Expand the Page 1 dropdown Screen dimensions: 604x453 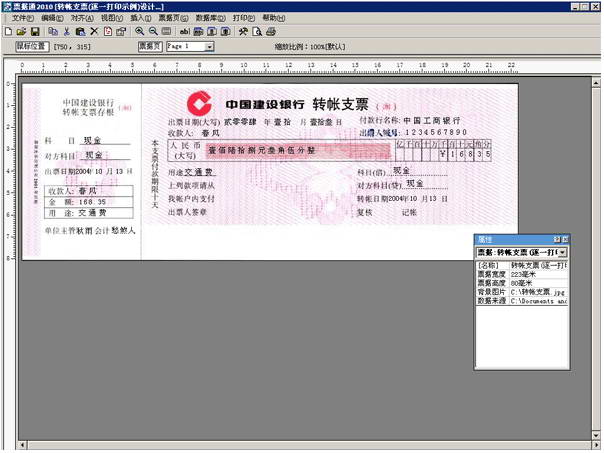click(x=209, y=47)
